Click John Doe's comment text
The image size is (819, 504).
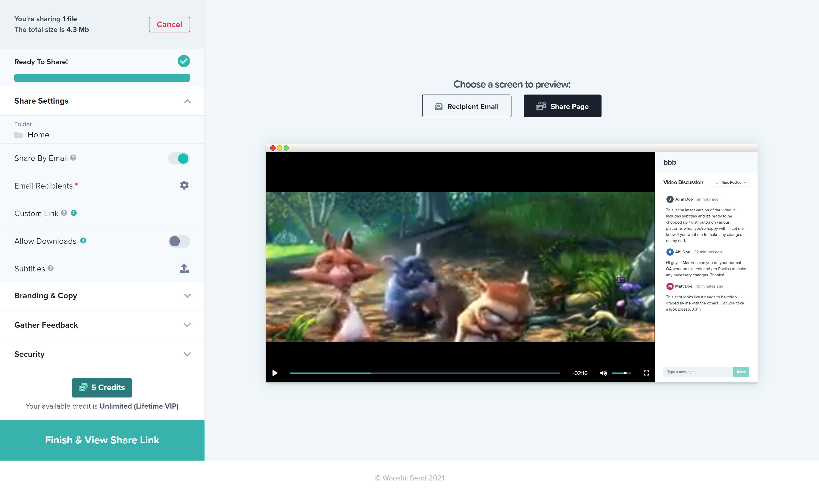tap(705, 225)
